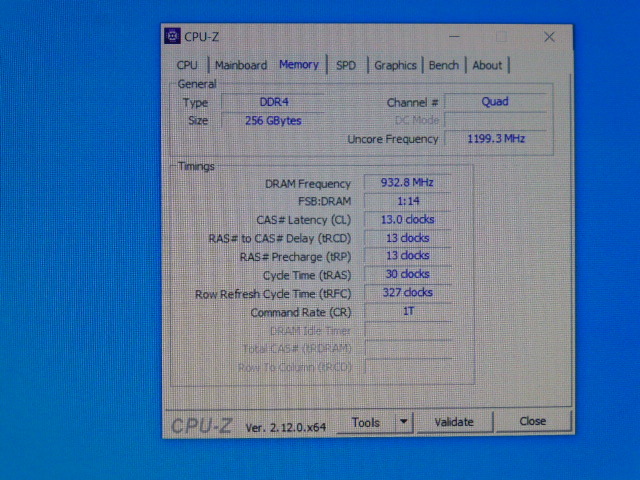Click the empty DRAM Idle Timer field
The image size is (640, 480).
407,330
